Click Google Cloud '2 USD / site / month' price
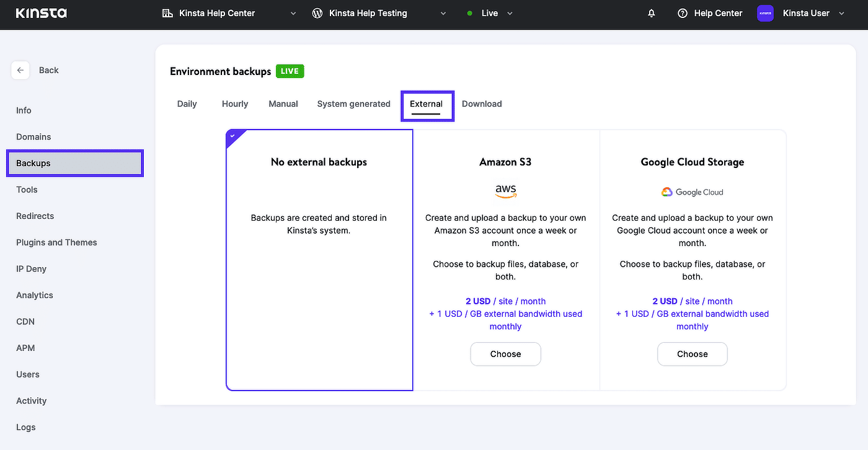Screen dimensions: 868x450 click(693, 301)
